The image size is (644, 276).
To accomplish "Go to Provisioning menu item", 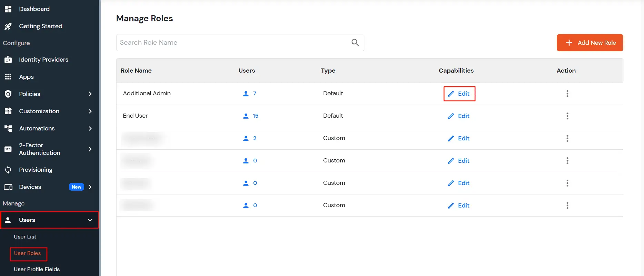I will tap(36, 170).
